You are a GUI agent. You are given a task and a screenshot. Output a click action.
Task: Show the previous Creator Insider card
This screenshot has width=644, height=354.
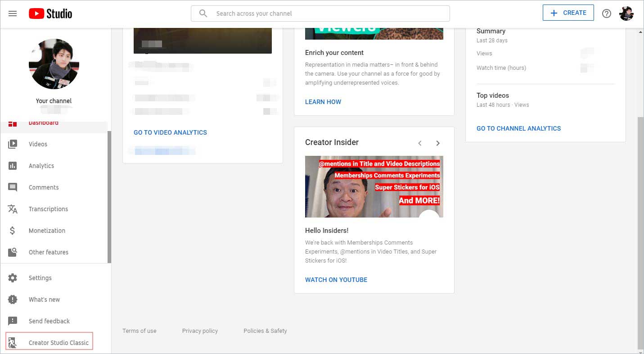[x=420, y=143]
